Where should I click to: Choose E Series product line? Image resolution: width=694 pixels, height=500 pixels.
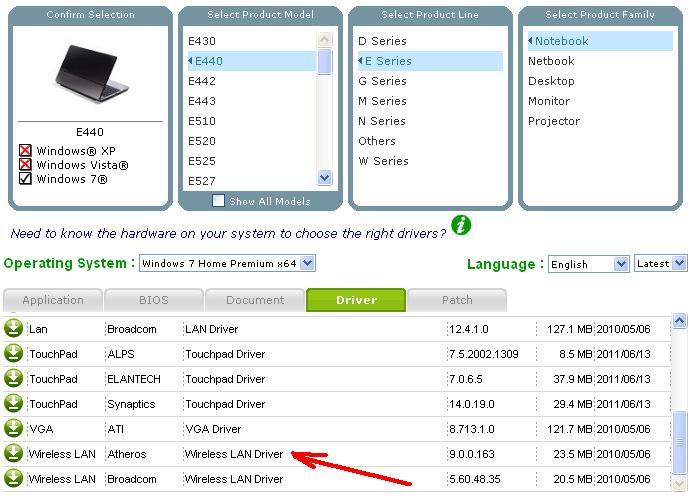point(430,61)
